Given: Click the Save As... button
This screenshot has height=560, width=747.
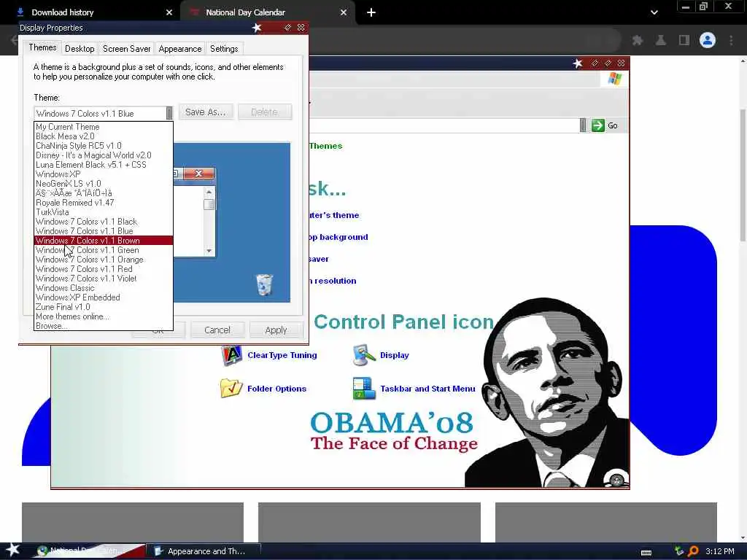Looking at the screenshot, I should coord(206,112).
